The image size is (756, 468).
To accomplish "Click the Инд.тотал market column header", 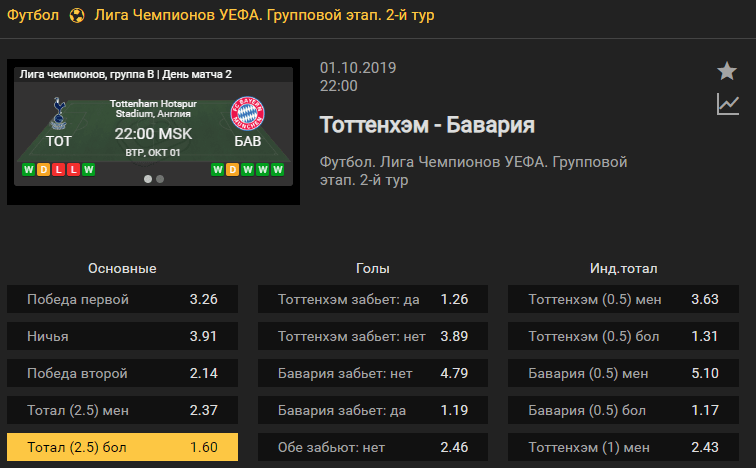I will [623, 268].
